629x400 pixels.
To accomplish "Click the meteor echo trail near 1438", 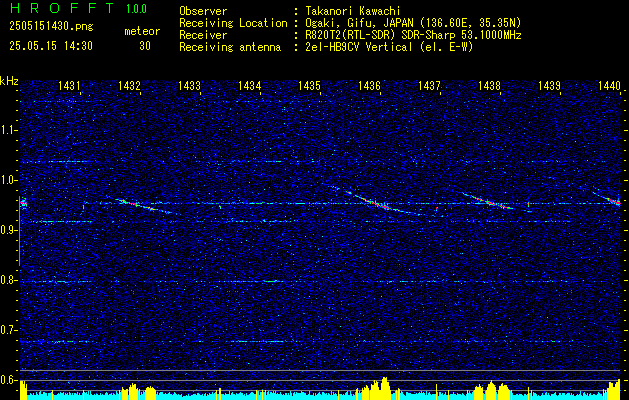I will coord(487,201).
